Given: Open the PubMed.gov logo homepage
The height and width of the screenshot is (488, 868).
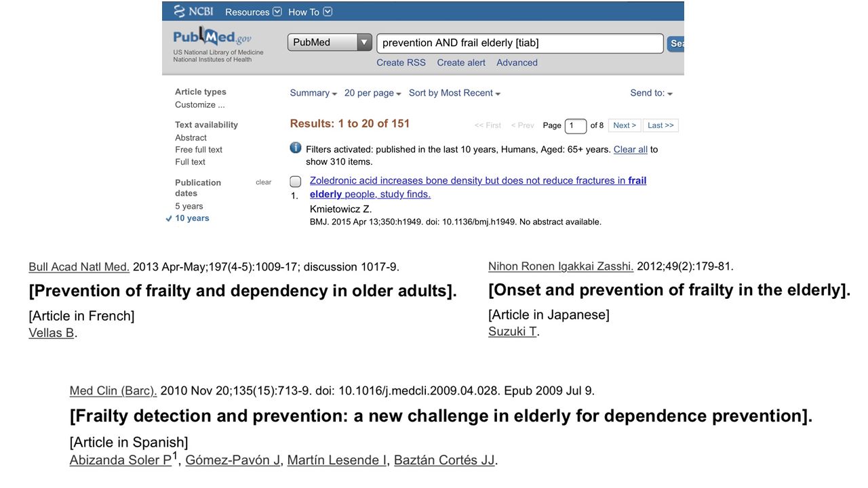Looking at the screenshot, I should [212, 37].
